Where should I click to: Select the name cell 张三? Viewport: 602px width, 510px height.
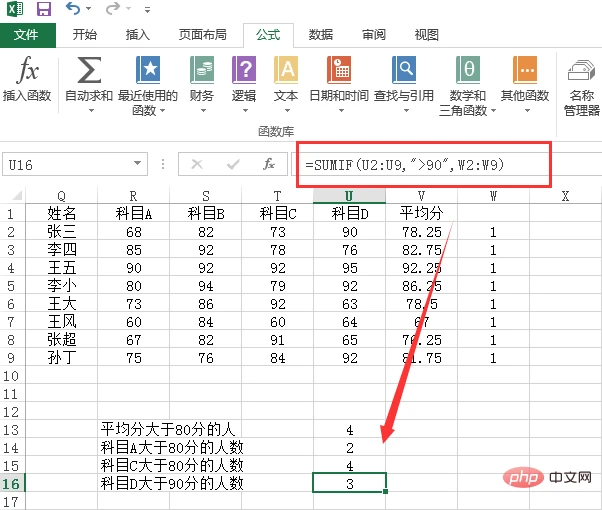61,232
